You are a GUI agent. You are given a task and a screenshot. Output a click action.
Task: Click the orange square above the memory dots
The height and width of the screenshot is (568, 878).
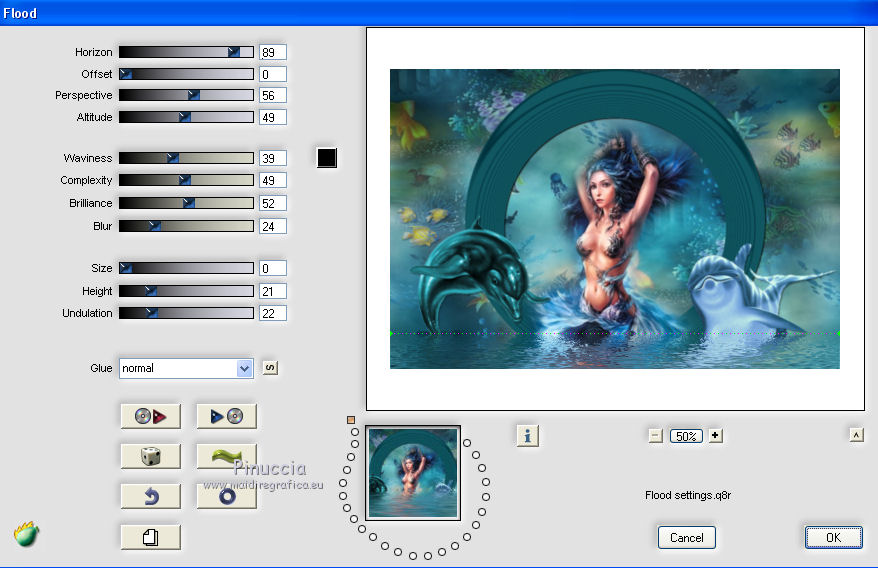point(351,420)
